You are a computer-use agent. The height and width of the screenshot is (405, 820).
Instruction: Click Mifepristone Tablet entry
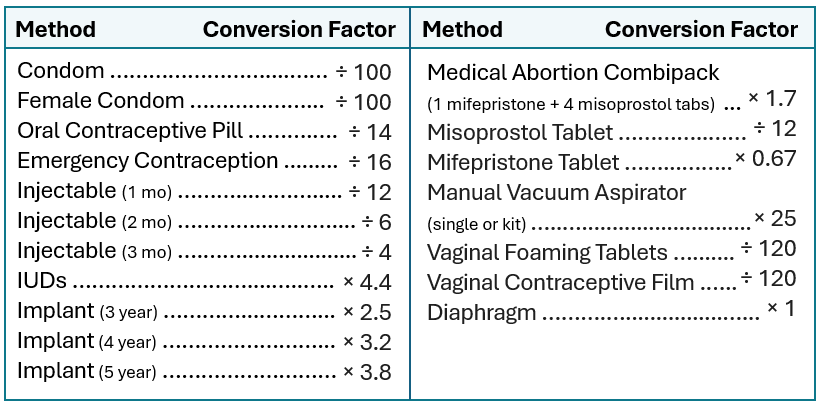tap(523, 163)
